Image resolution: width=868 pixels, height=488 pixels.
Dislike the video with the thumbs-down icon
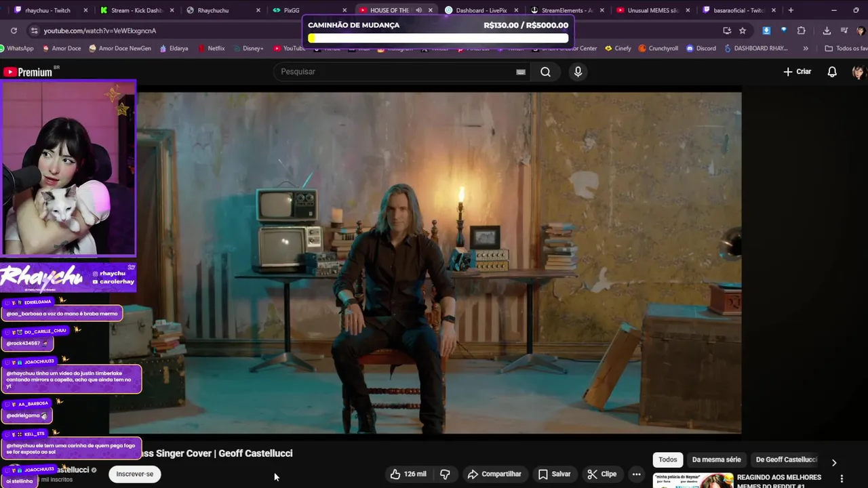coord(446,474)
